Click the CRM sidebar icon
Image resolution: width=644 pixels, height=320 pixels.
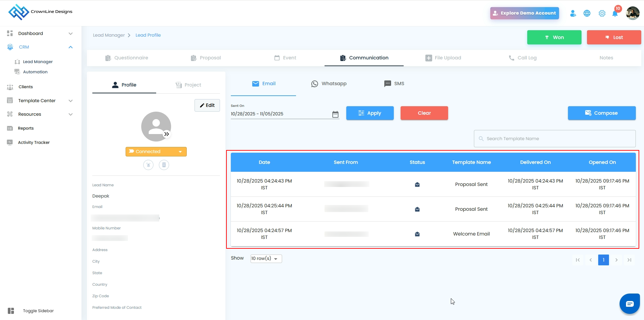tap(10, 47)
